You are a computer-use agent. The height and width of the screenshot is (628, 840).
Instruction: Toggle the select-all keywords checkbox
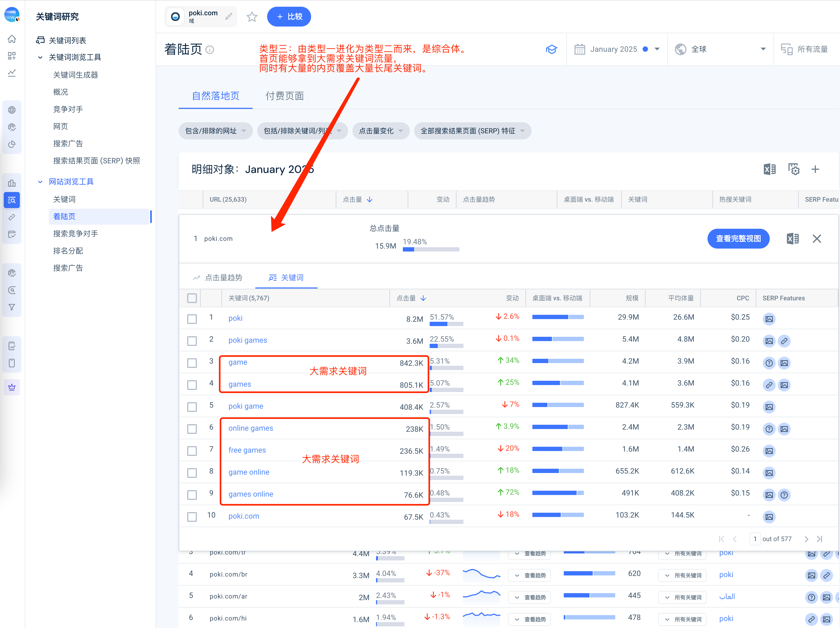click(x=192, y=298)
